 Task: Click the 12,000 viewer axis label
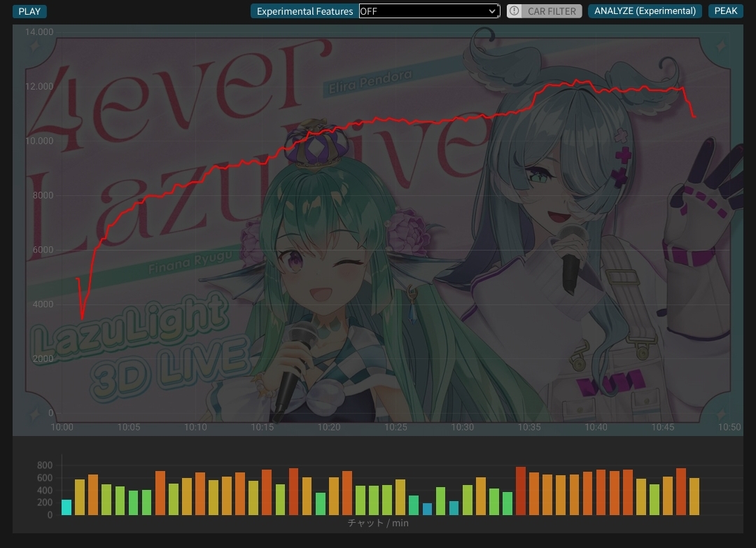(39, 86)
